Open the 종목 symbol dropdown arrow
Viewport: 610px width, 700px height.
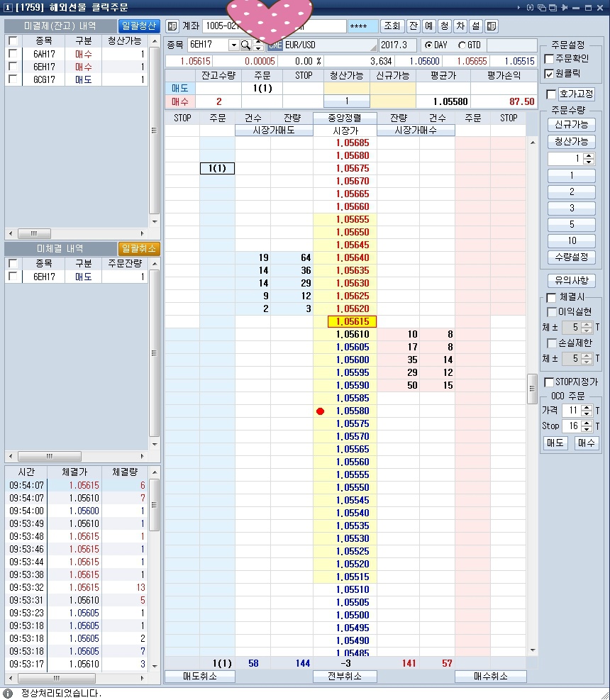coord(234,45)
